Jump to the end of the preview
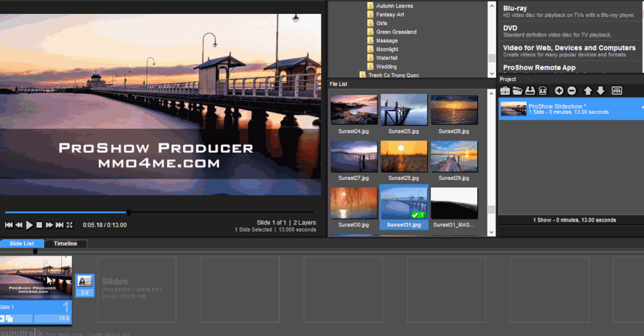 pyautogui.click(x=60, y=225)
